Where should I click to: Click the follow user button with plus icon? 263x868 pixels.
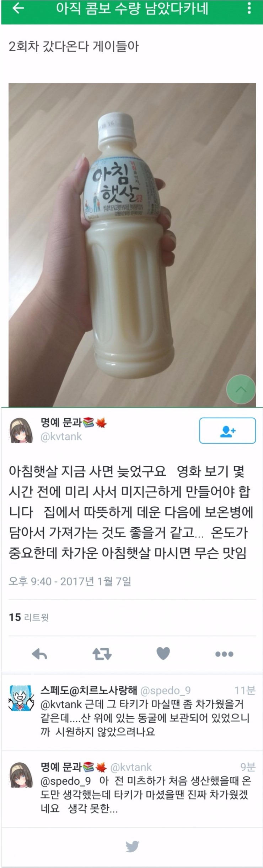(227, 431)
